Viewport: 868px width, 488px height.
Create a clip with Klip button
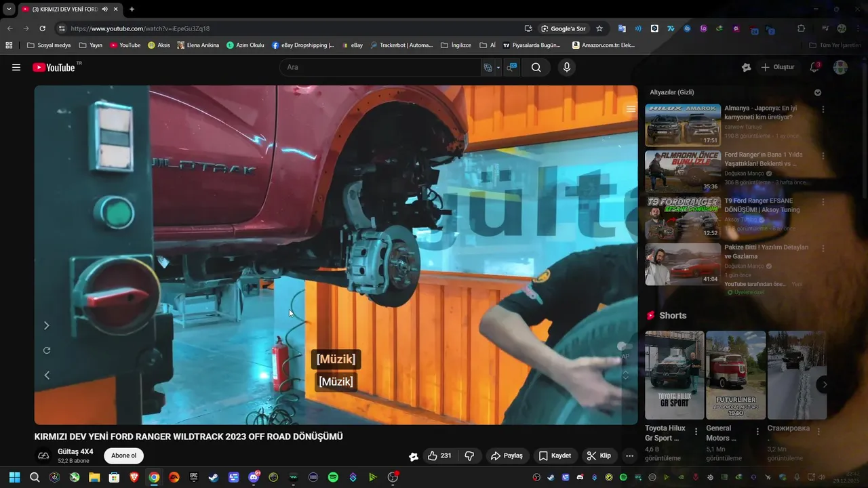(599, 455)
